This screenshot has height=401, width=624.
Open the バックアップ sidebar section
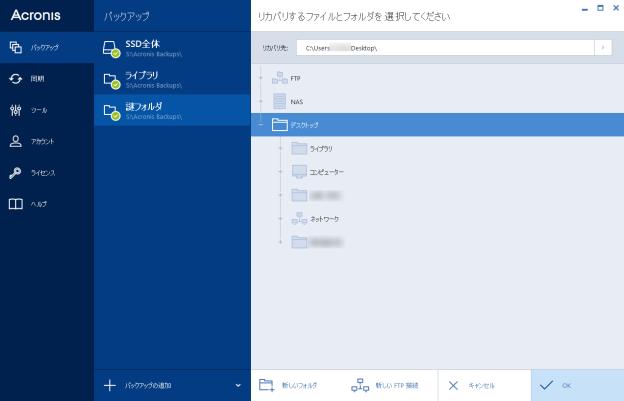coord(47,47)
